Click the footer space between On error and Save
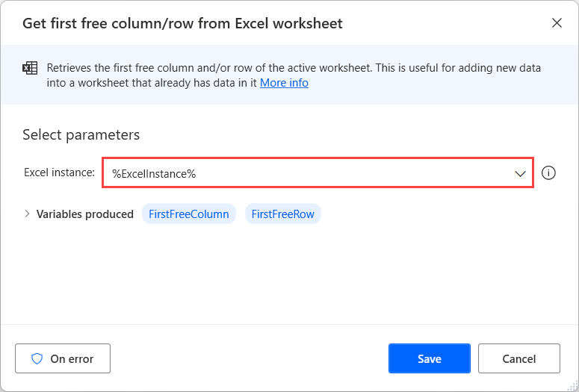579x392 pixels. click(x=249, y=358)
